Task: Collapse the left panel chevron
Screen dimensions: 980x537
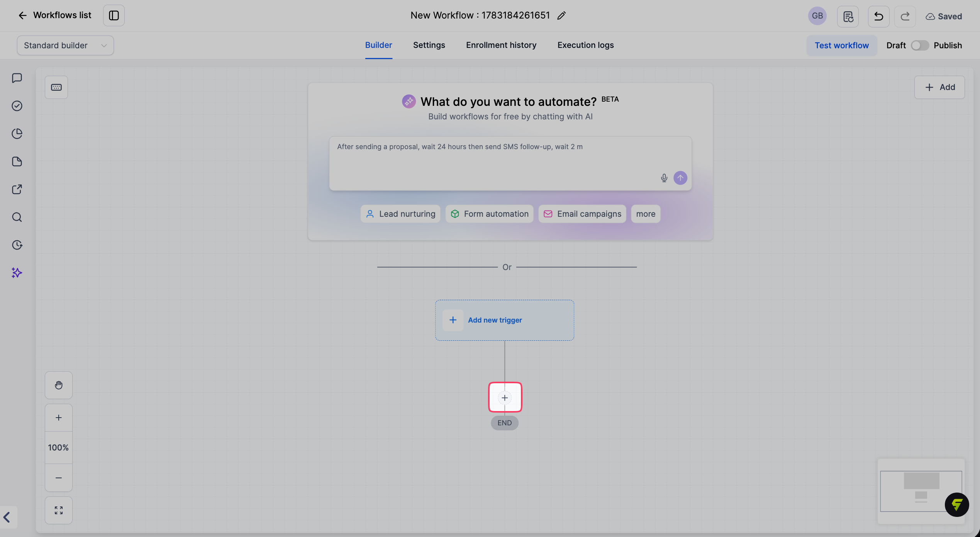Action: [7, 517]
